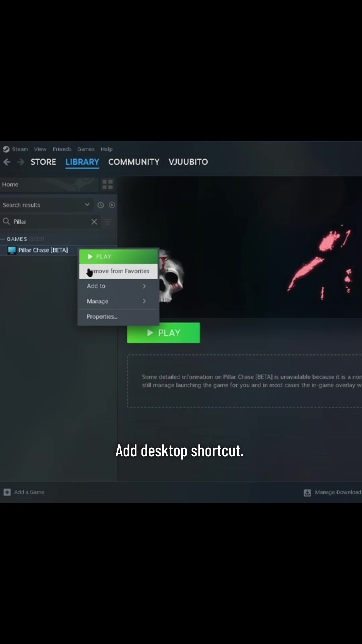Clear the search with the X icon
362x644 pixels.
tap(94, 222)
